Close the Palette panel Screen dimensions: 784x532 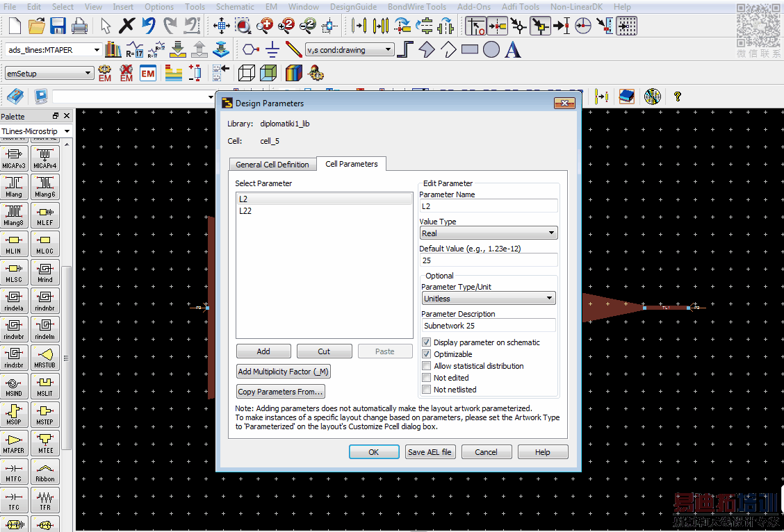[x=67, y=116]
